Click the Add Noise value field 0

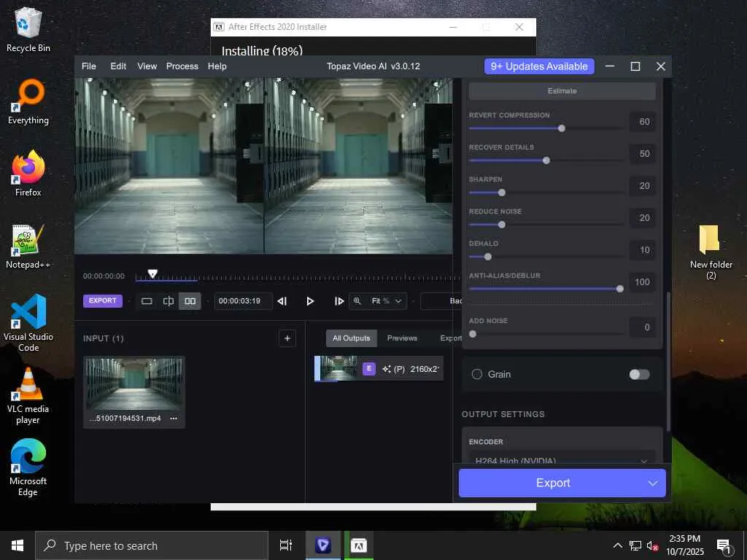pyautogui.click(x=643, y=327)
